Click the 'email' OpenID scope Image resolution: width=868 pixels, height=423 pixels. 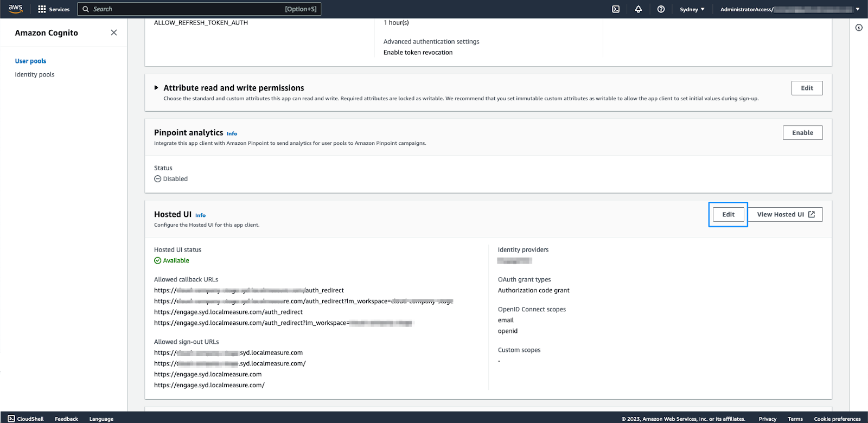coord(506,321)
